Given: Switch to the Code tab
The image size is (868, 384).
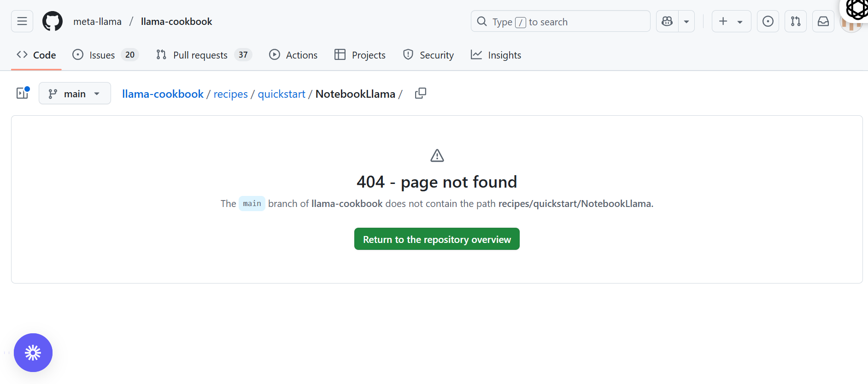Looking at the screenshot, I should pos(36,55).
